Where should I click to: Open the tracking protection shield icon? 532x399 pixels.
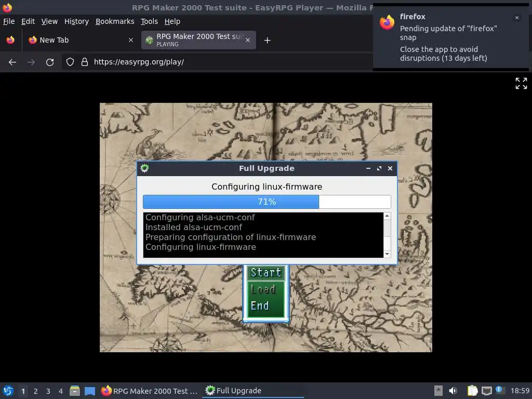click(70, 62)
